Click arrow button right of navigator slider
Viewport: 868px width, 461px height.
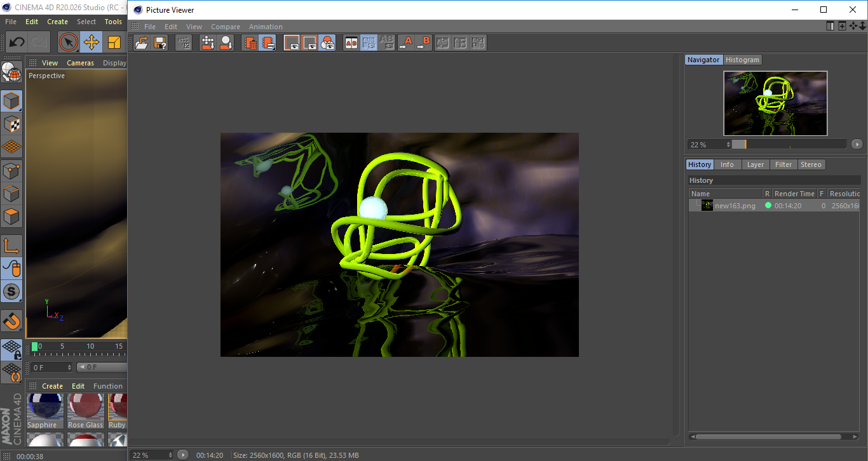857,144
